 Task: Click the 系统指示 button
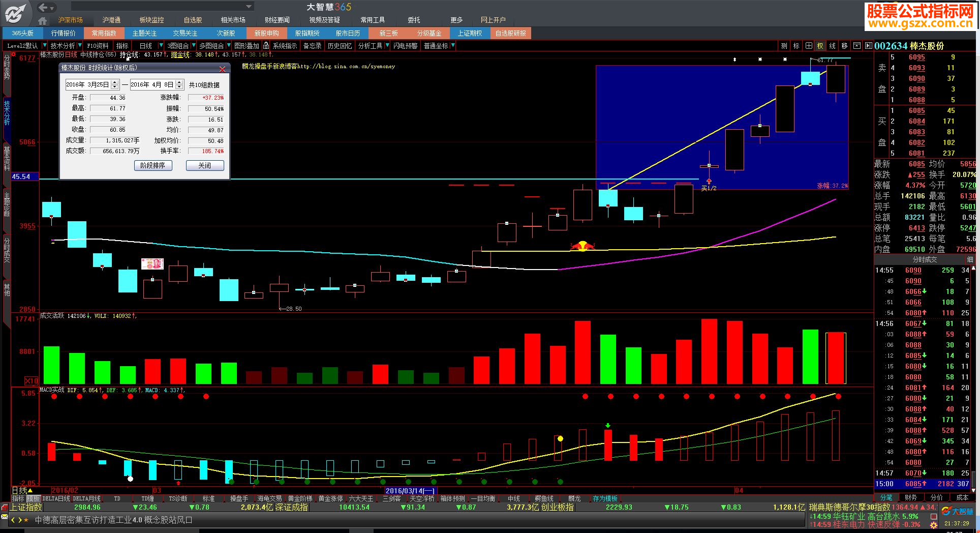pyautogui.click(x=285, y=46)
